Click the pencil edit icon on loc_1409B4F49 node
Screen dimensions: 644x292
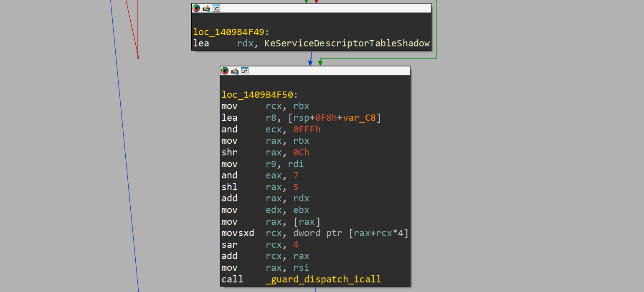click(x=206, y=8)
